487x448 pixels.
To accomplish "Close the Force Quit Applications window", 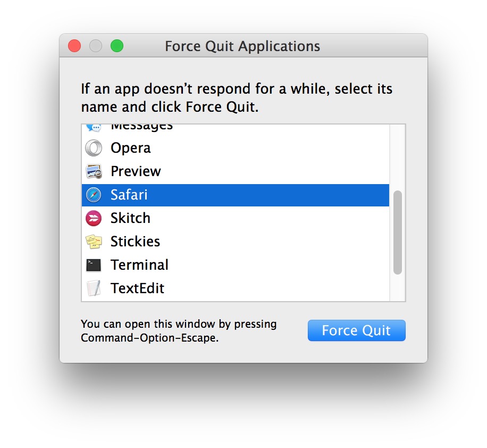I will click(74, 46).
